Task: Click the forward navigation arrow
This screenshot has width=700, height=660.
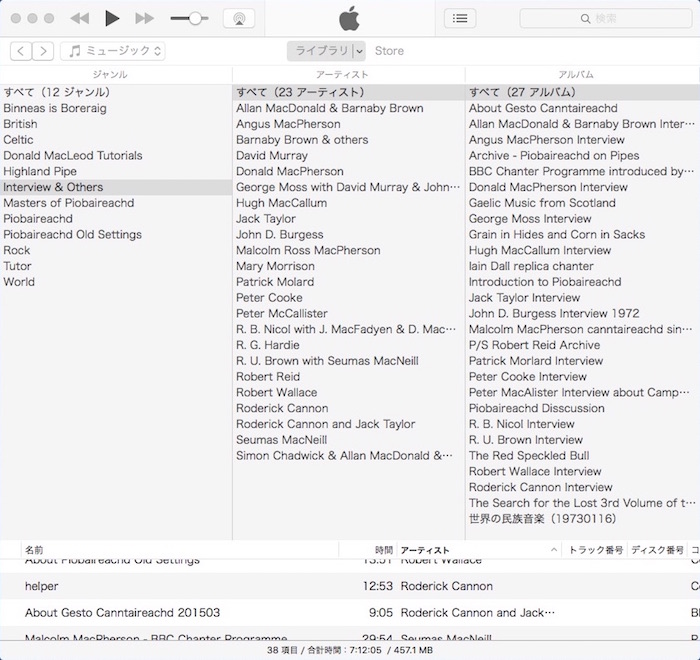Action: tap(44, 51)
